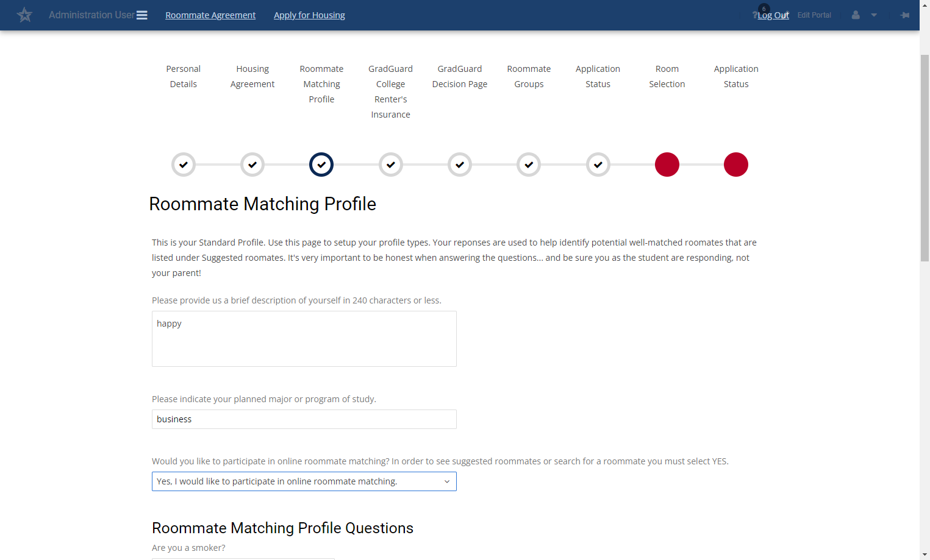Click Edit Portal in the header
930x560 pixels.
[x=814, y=15]
